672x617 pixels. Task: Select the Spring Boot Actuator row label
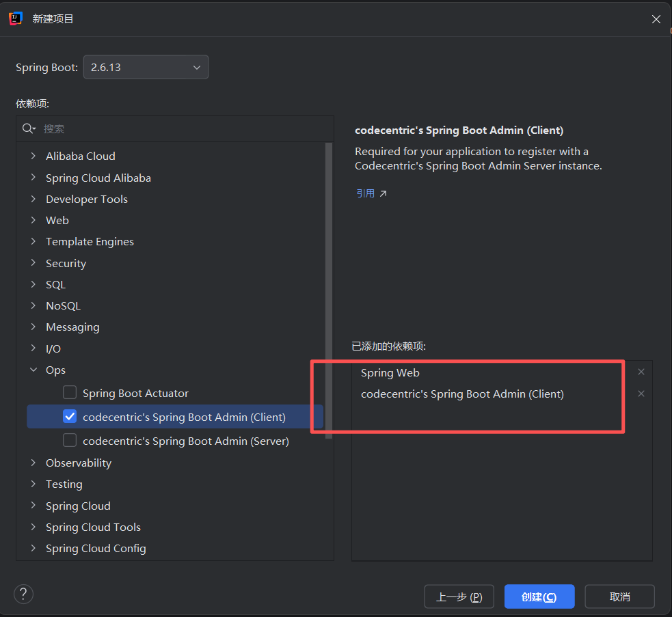click(x=135, y=394)
